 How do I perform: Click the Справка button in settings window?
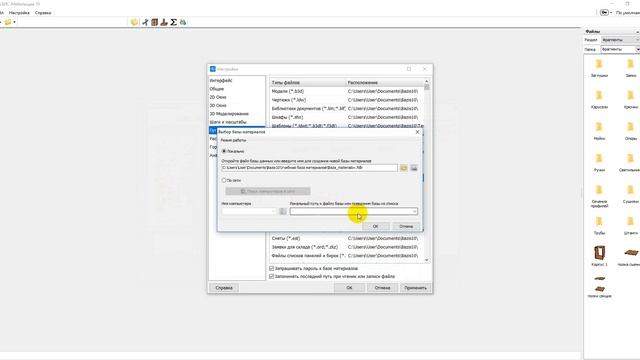pyautogui.click(x=224, y=288)
